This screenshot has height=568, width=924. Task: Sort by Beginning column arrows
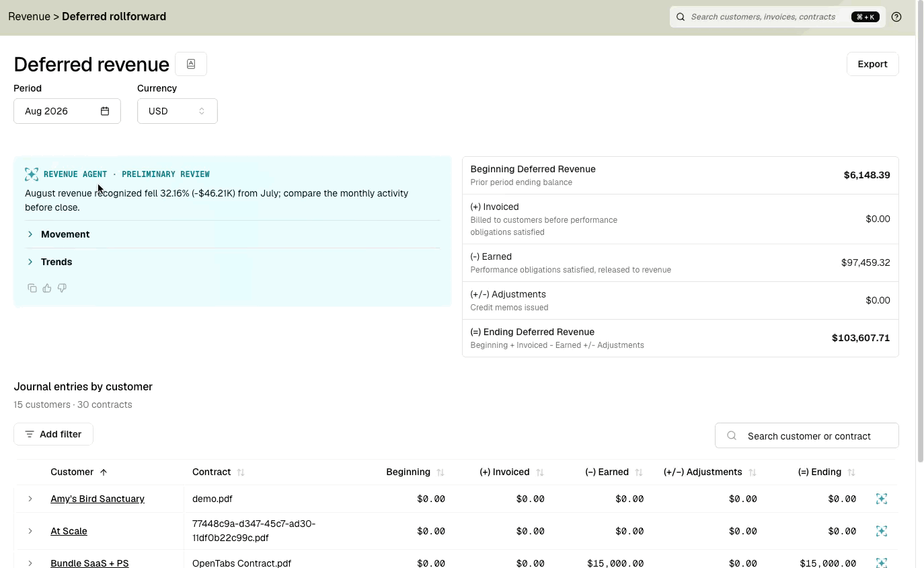tap(440, 472)
